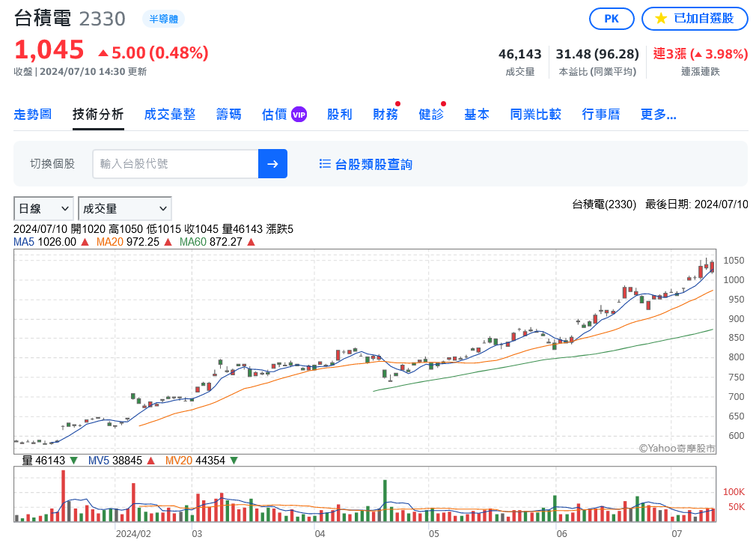Click the star icon in 已加自選股

pos(661,19)
